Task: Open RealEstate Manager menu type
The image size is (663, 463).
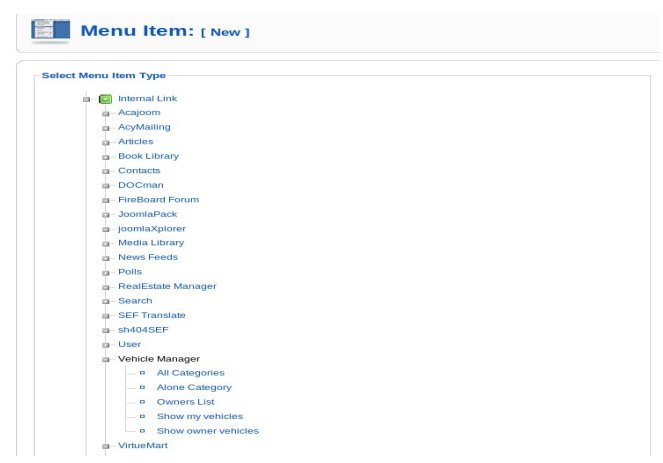Action: tap(167, 286)
